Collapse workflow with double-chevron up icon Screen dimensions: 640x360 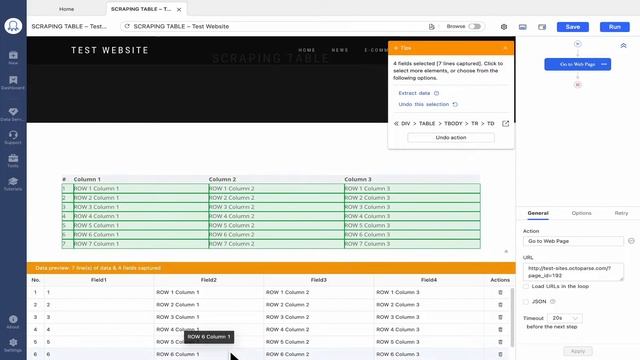[x=623, y=46]
